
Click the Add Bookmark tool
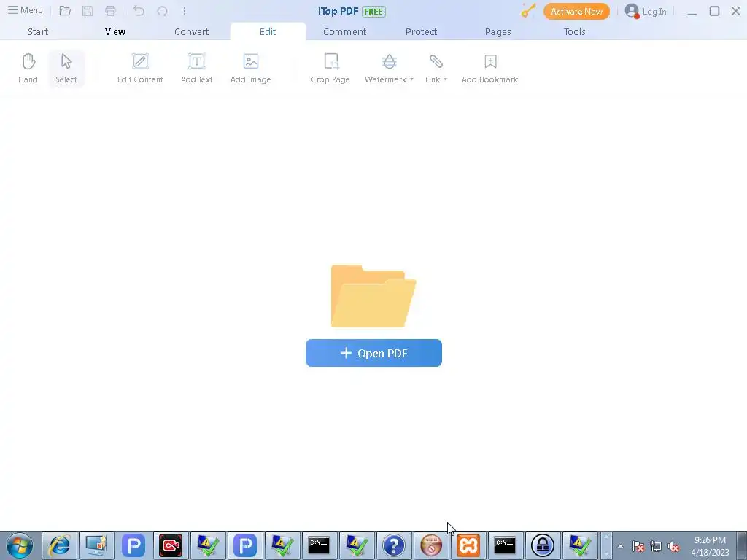click(489, 69)
